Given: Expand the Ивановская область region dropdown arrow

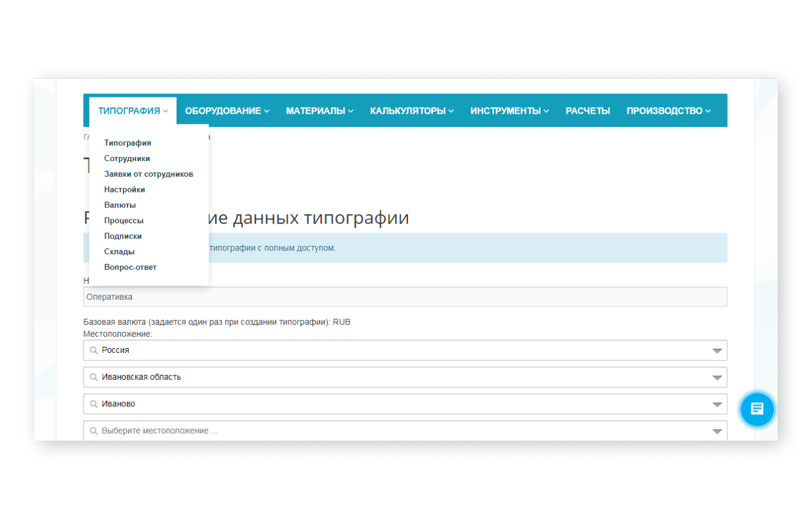Looking at the screenshot, I should pyautogui.click(x=716, y=378).
